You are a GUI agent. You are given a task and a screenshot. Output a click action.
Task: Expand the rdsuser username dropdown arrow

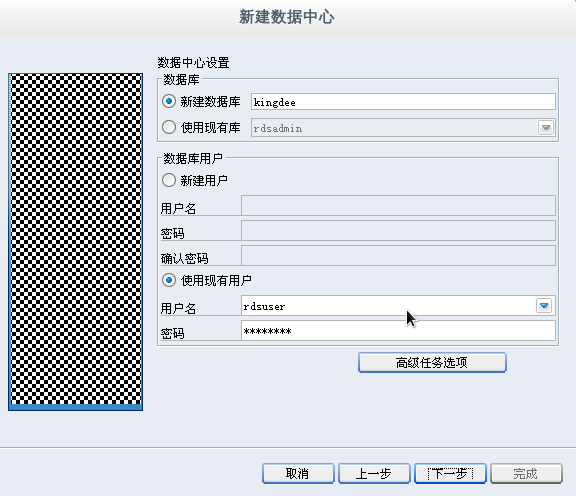click(544, 306)
